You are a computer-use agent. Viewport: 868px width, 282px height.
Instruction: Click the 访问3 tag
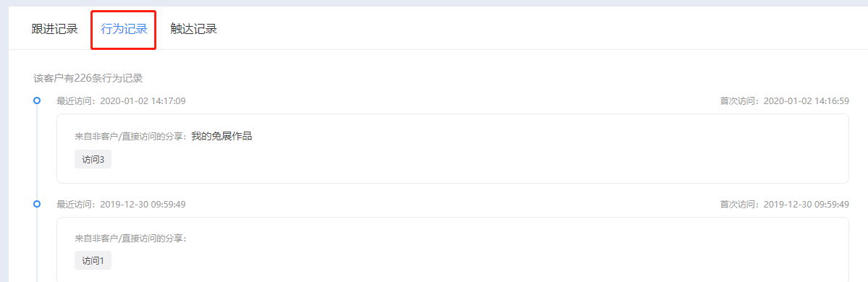[93, 159]
